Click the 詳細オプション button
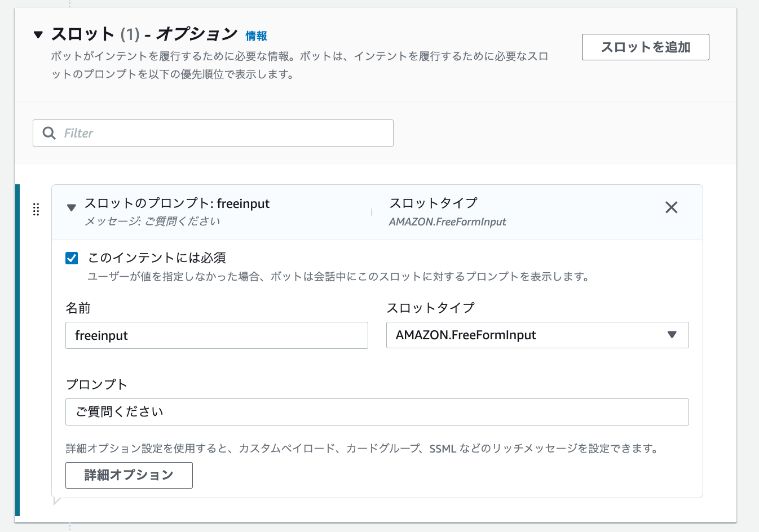The height and width of the screenshot is (532, 759). [129, 475]
